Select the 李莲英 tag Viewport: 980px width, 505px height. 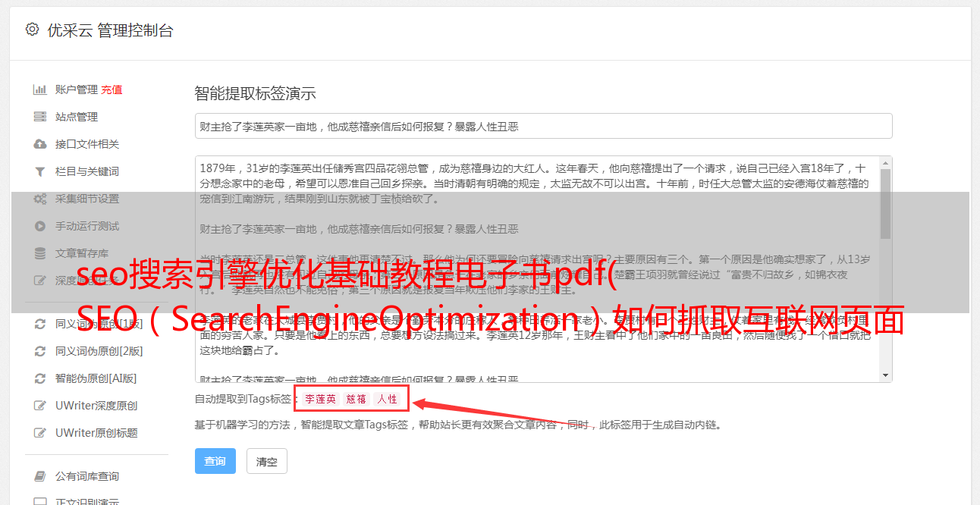[x=321, y=399]
